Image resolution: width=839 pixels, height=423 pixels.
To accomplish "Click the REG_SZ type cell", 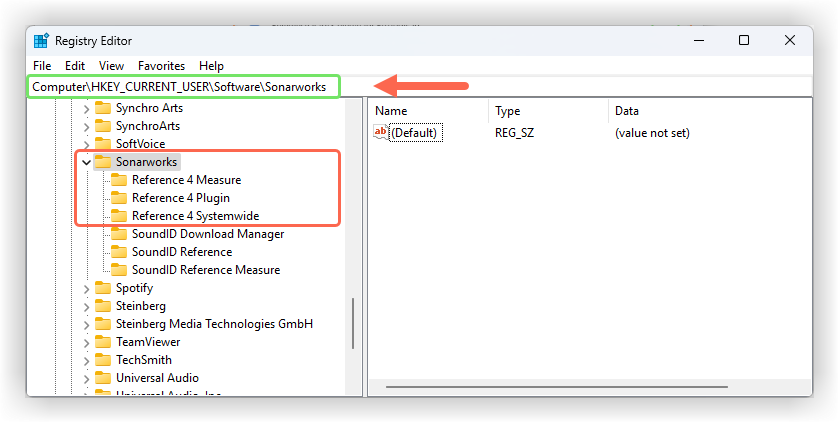I will pos(514,133).
